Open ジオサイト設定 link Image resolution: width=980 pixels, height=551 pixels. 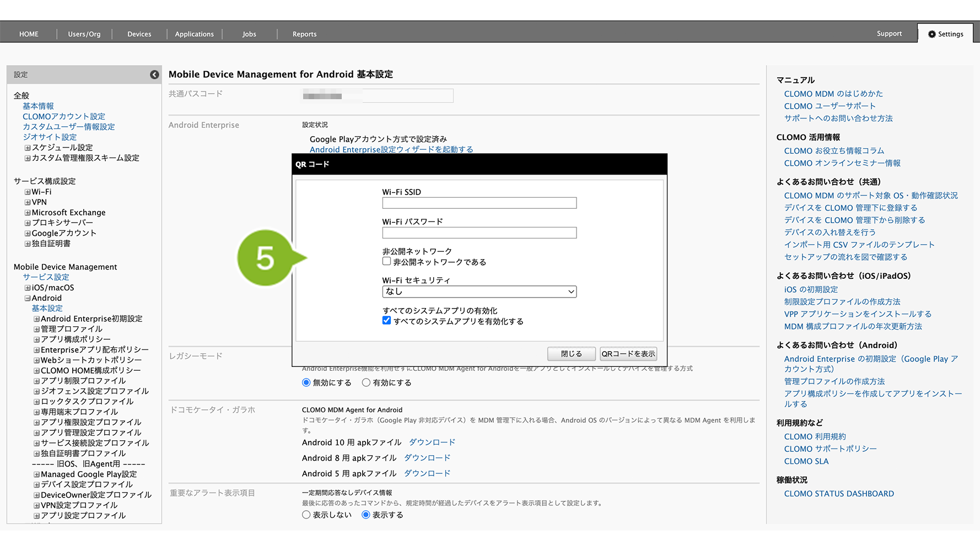(50, 137)
